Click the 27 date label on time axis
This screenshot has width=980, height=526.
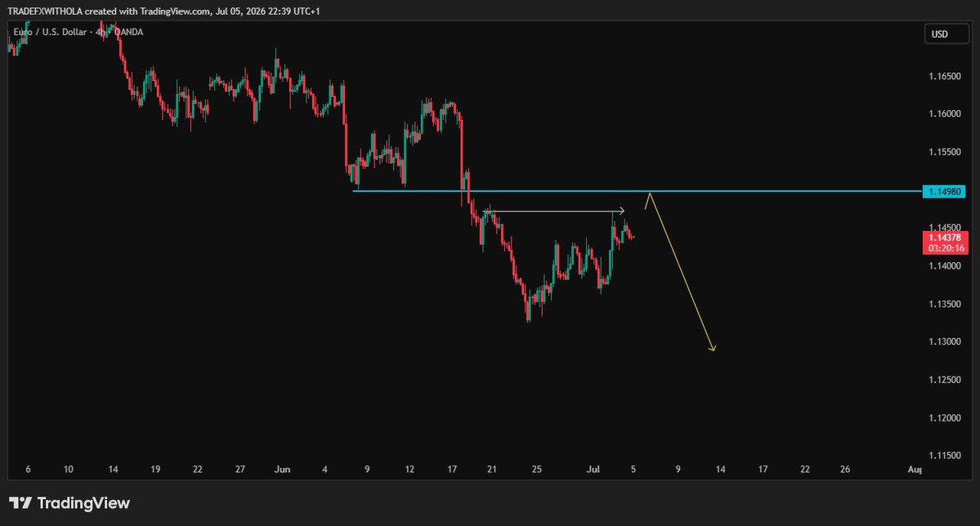pyautogui.click(x=240, y=469)
